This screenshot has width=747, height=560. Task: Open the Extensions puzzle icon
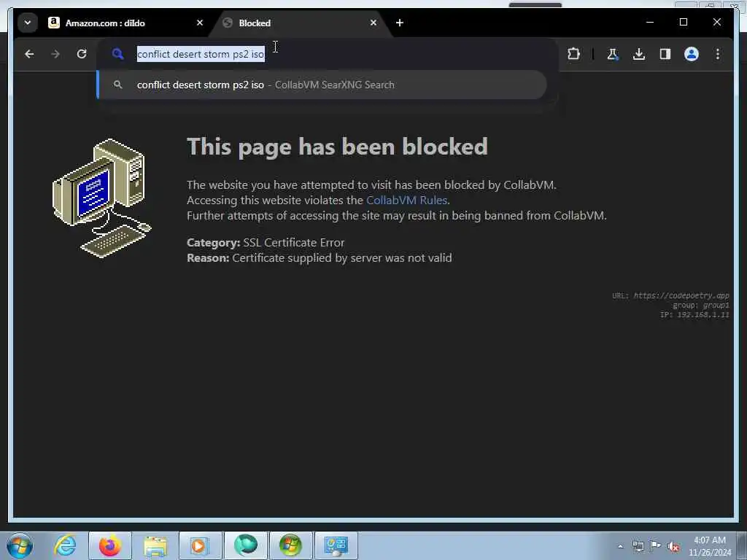coord(573,54)
